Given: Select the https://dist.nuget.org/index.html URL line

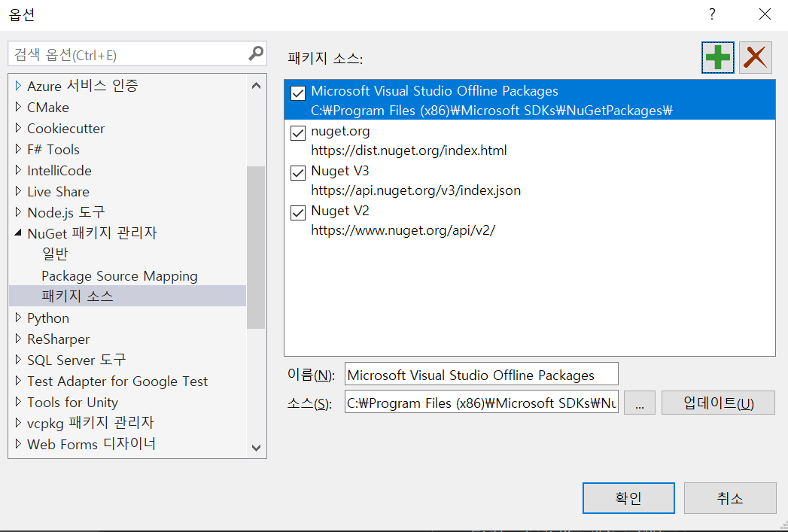Looking at the screenshot, I should (x=409, y=150).
